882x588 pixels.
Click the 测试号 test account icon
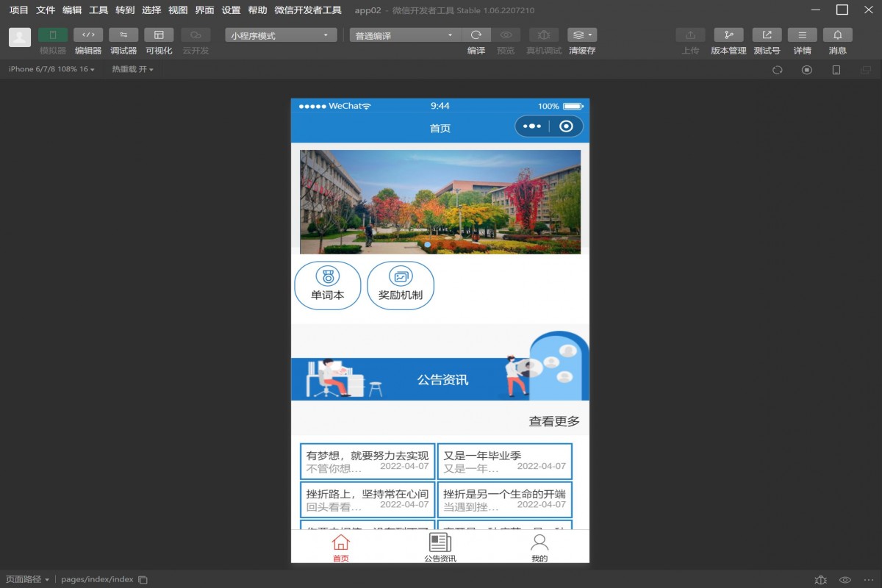(767, 35)
